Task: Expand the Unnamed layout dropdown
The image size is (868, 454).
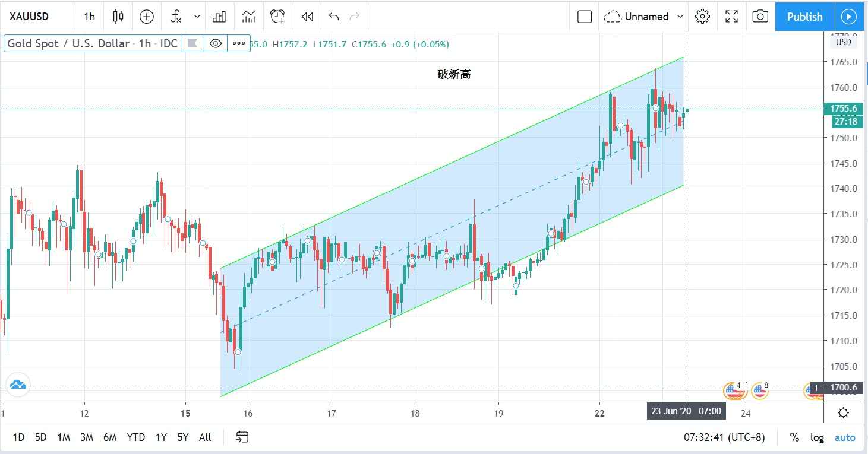Action: (x=680, y=17)
